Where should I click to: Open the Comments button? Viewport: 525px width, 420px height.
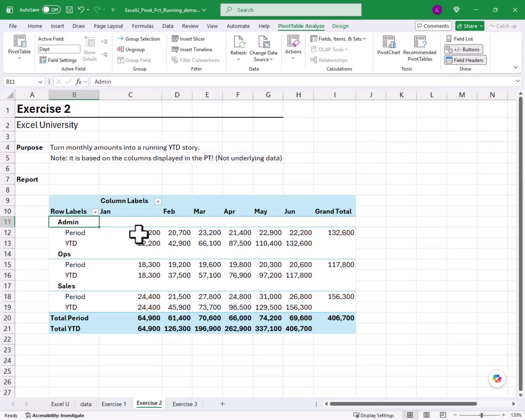pyautogui.click(x=433, y=26)
